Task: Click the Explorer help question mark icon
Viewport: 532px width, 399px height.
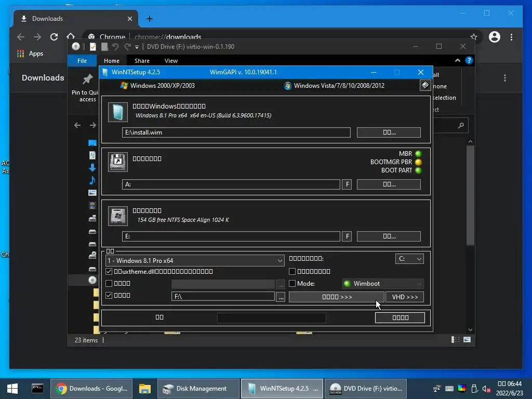Action: [469, 60]
